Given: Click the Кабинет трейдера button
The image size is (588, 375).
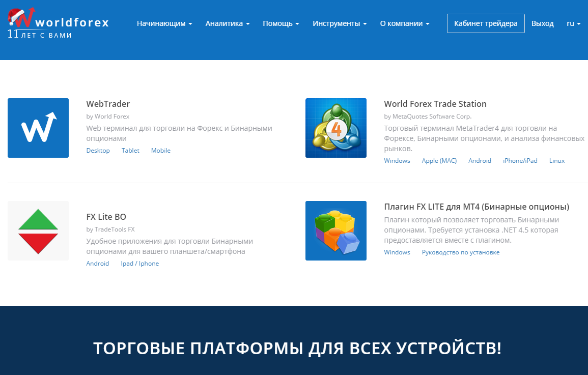Looking at the screenshot, I should [x=486, y=23].
